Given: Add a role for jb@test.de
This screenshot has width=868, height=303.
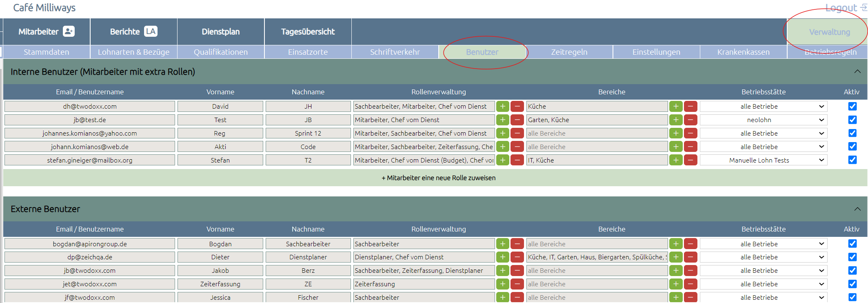Looking at the screenshot, I should pyautogui.click(x=503, y=120).
